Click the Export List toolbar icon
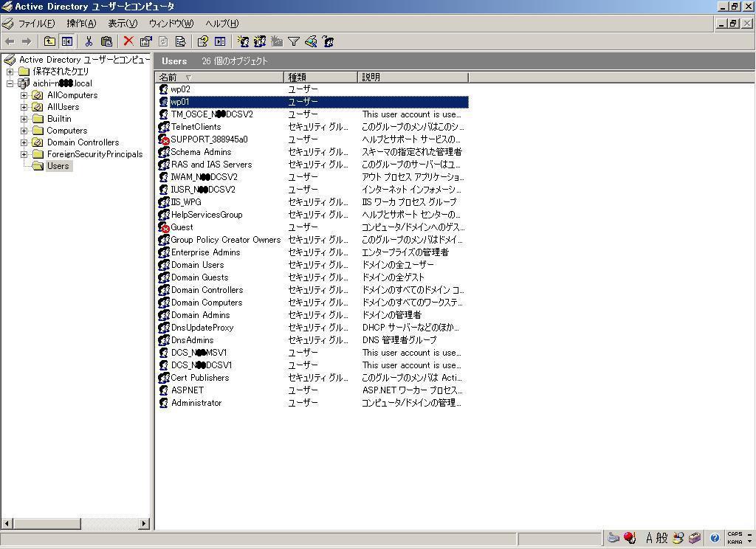This screenshot has width=756, height=549. click(180, 42)
